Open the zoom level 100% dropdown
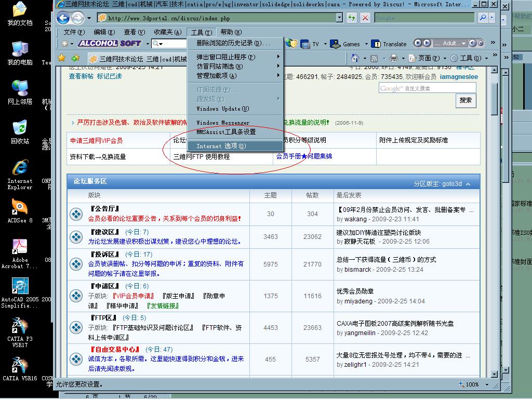Viewport: 532px width, 399px height. (x=487, y=384)
